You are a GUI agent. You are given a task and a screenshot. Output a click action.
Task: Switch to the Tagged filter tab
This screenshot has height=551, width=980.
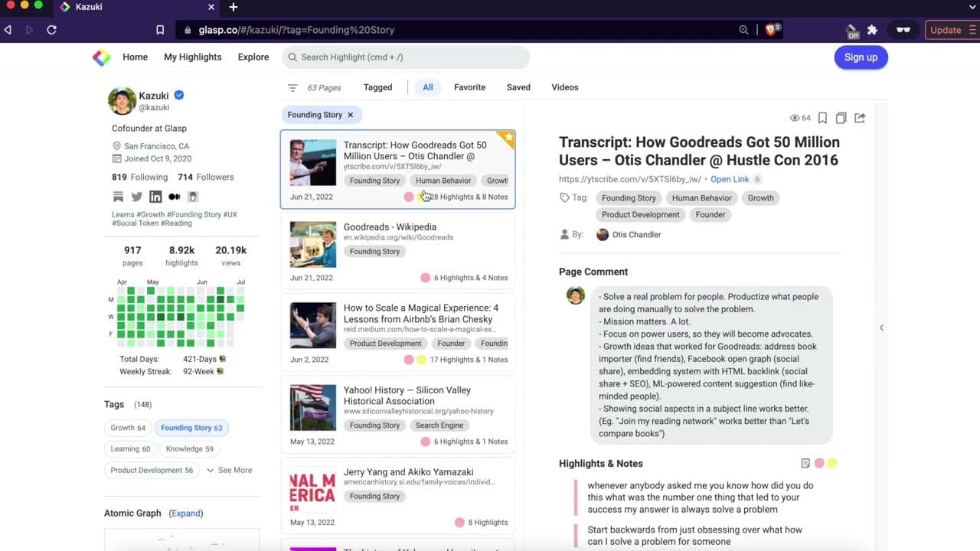(x=377, y=87)
